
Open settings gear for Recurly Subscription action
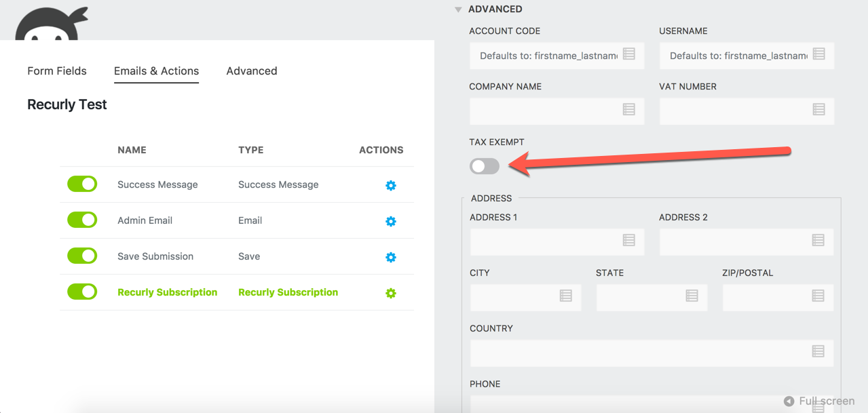[390, 293]
